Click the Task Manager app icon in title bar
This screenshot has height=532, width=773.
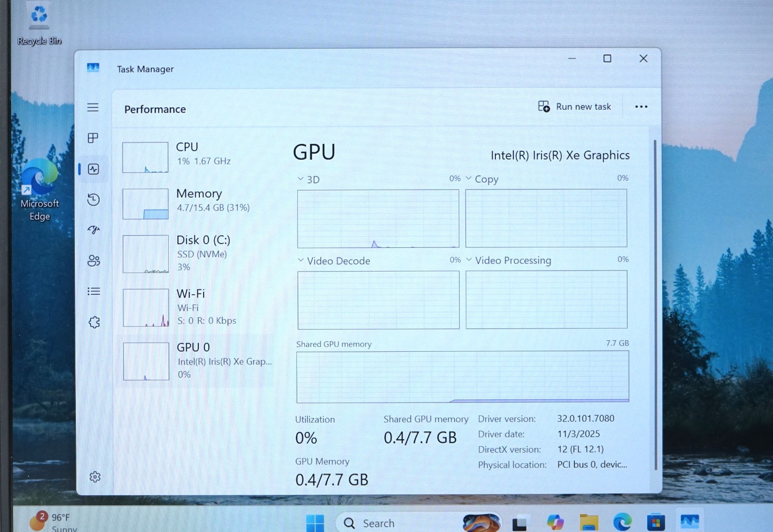click(x=93, y=68)
